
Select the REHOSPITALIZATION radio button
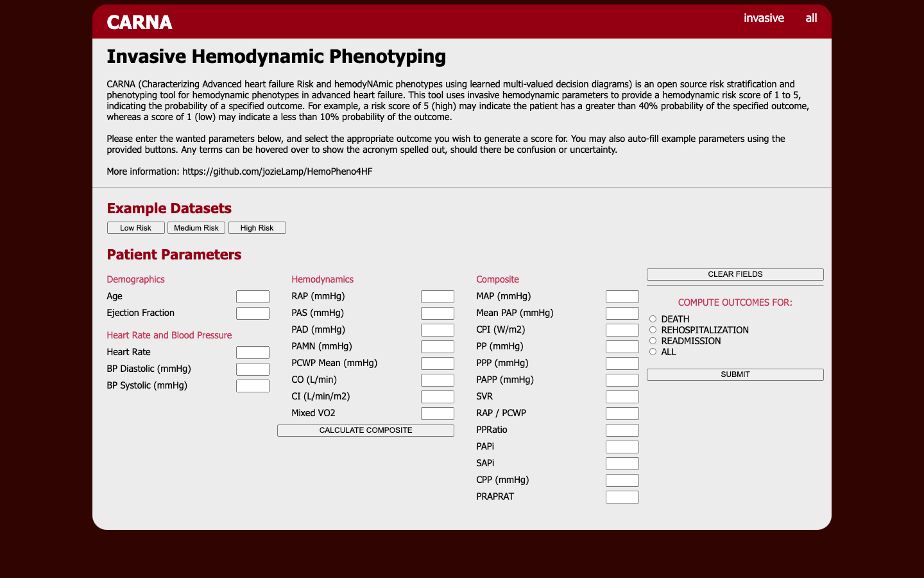(653, 330)
